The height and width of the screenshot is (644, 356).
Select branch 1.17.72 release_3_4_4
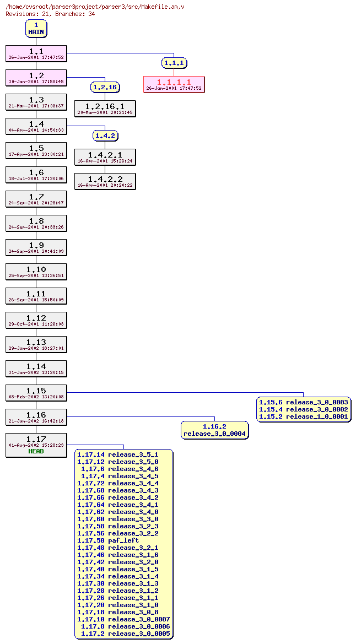(118, 483)
